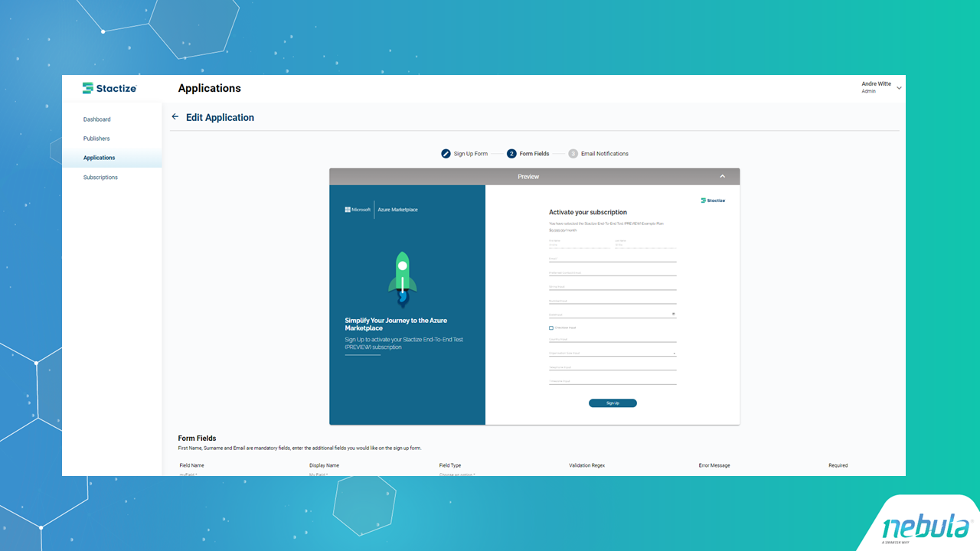Open Subscriptions in the sidebar
The image size is (980, 551).
click(x=100, y=178)
